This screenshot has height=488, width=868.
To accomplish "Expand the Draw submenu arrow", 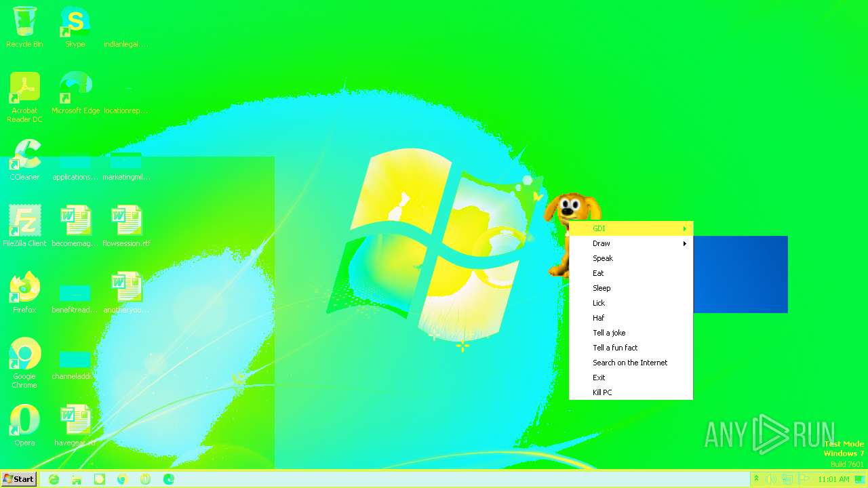I will (x=685, y=243).
